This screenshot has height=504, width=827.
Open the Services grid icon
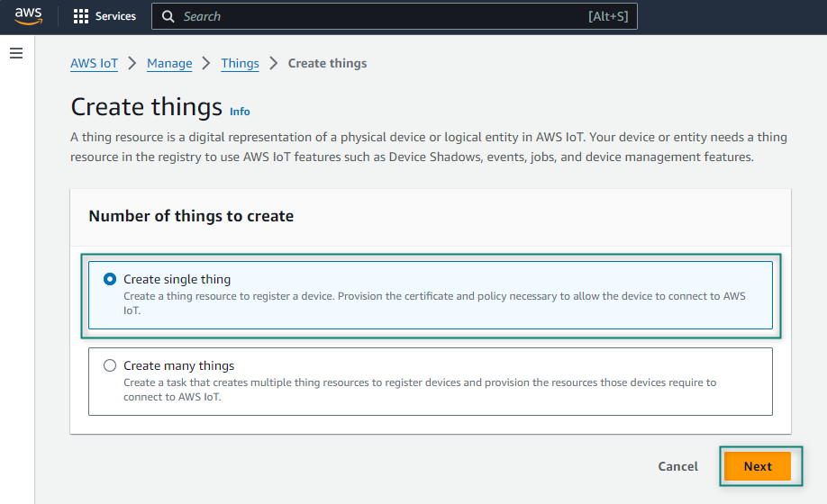click(81, 16)
